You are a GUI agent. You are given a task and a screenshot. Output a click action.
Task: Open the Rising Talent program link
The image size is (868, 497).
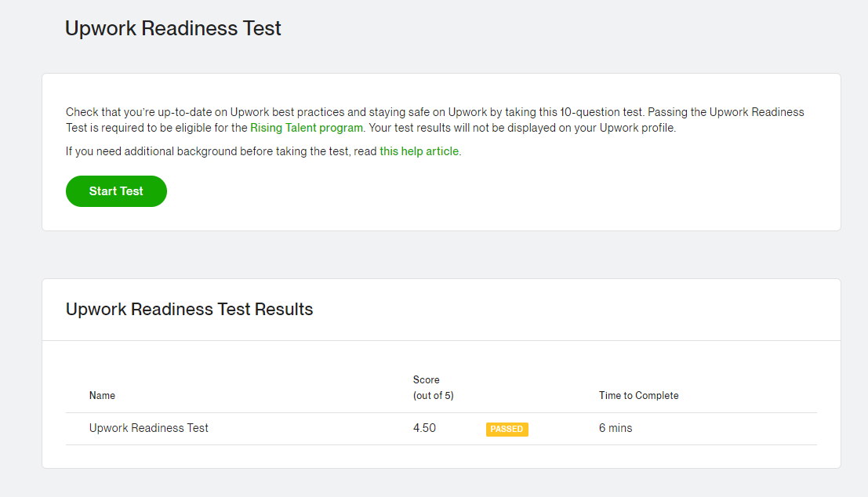click(x=307, y=128)
